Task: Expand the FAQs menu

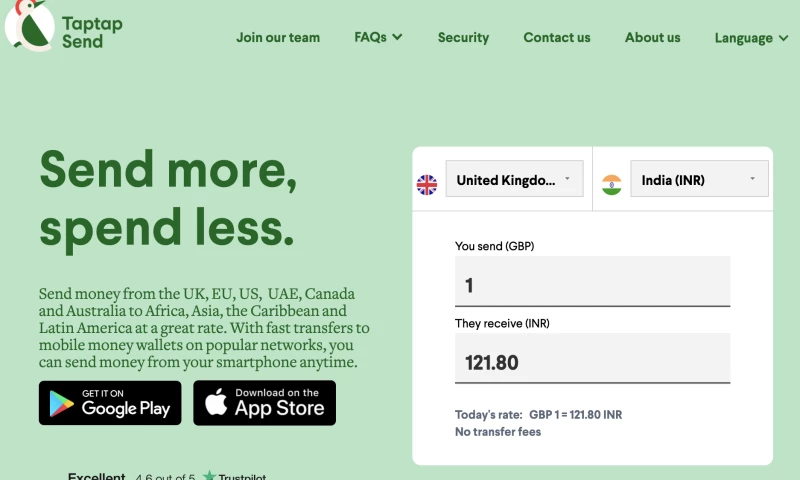Action: click(x=378, y=38)
